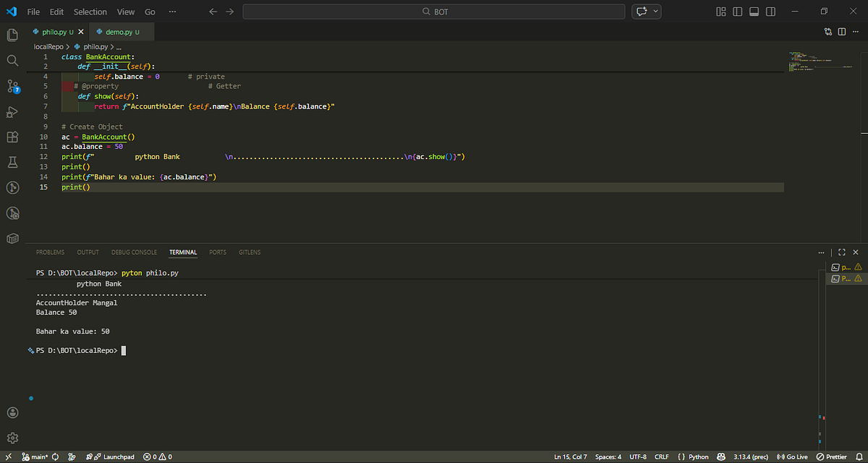Open the Selection menu

coord(90,12)
